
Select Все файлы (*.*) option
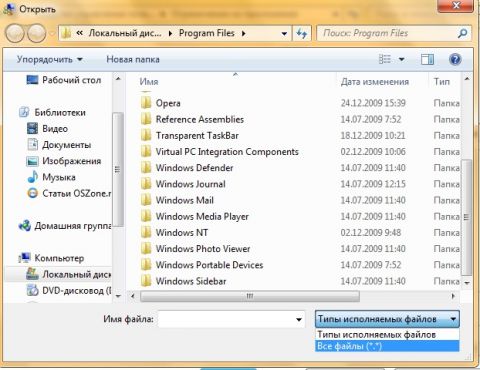[387, 346]
